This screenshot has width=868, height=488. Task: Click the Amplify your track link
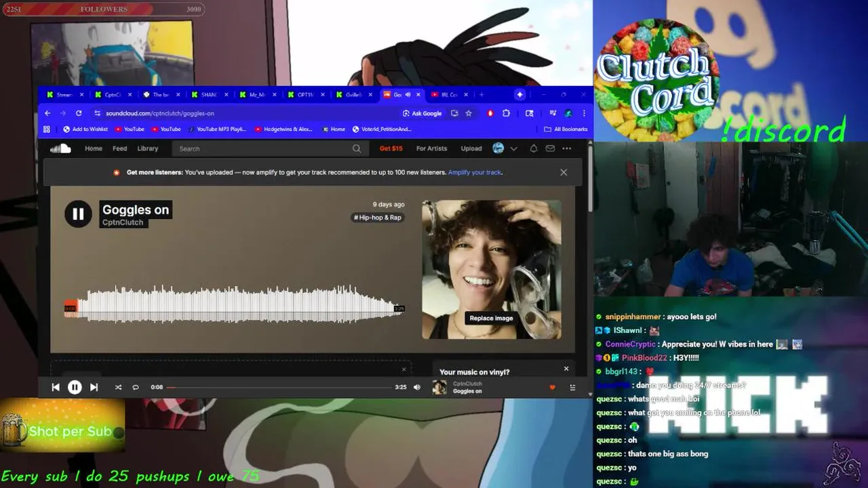(x=475, y=172)
